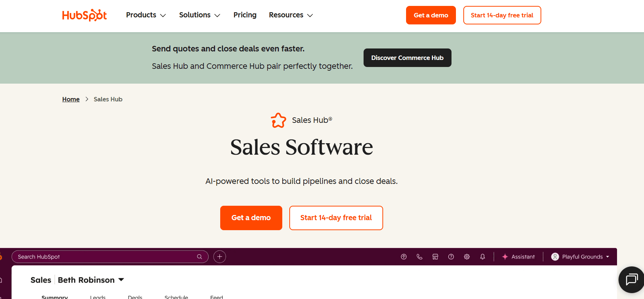The height and width of the screenshot is (299, 644).
Task: Click large Start 14-day free trial button
Action: (336, 218)
